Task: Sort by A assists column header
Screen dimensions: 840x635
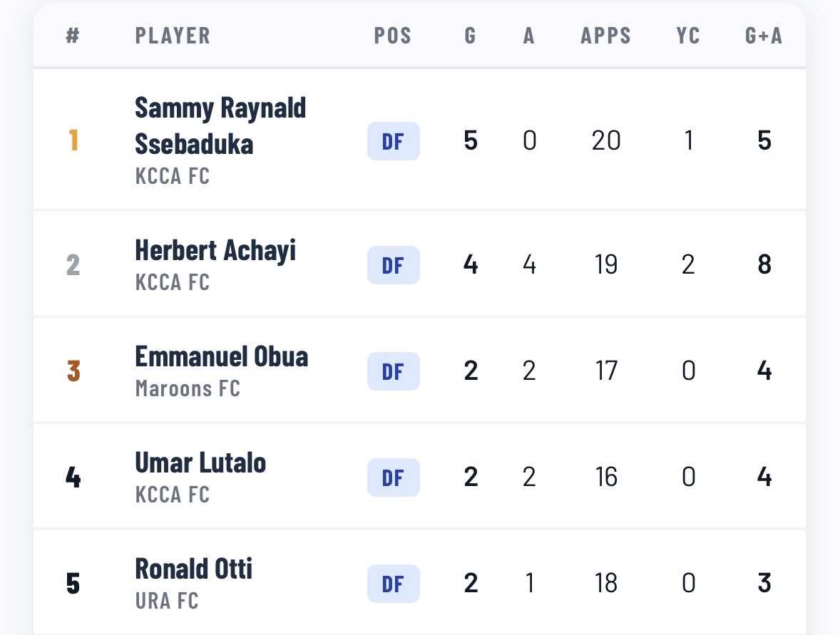Action: pyautogui.click(x=529, y=36)
